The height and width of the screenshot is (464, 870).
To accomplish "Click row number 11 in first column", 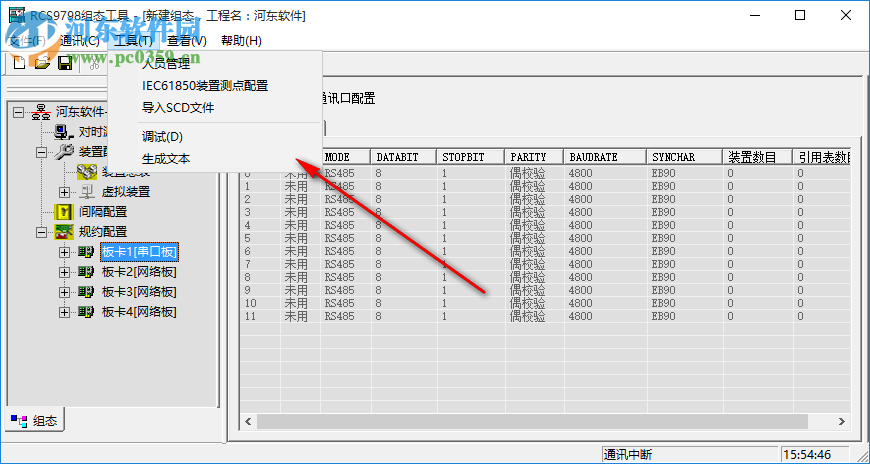I will coord(251,316).
